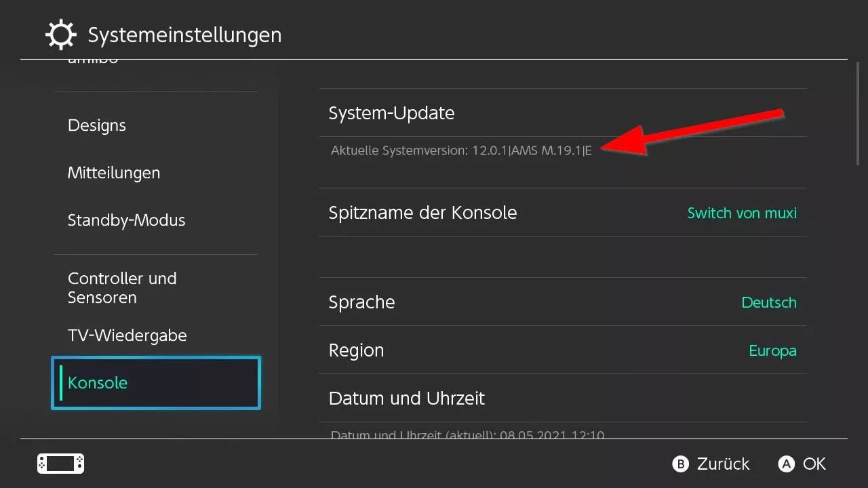Click the Systemeinstellungen gear icon
Image resolution: width=868 pixels, height=488 pixels.
[x=61, y=35]
